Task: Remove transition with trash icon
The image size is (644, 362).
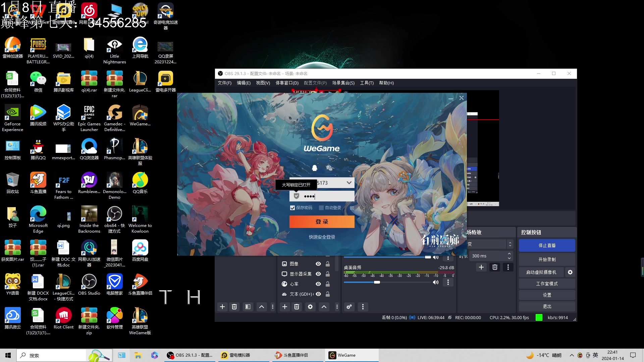Action: pyautogui.click(x=495, y=267)
